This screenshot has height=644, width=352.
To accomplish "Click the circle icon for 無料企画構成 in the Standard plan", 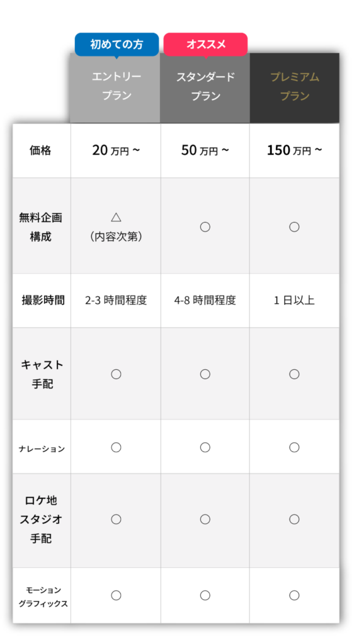I will pyautogui.click(x=205, y=226).
